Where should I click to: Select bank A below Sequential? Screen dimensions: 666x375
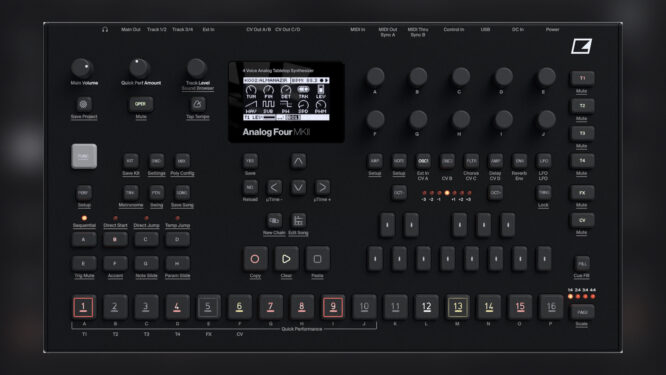pos(84,240)
